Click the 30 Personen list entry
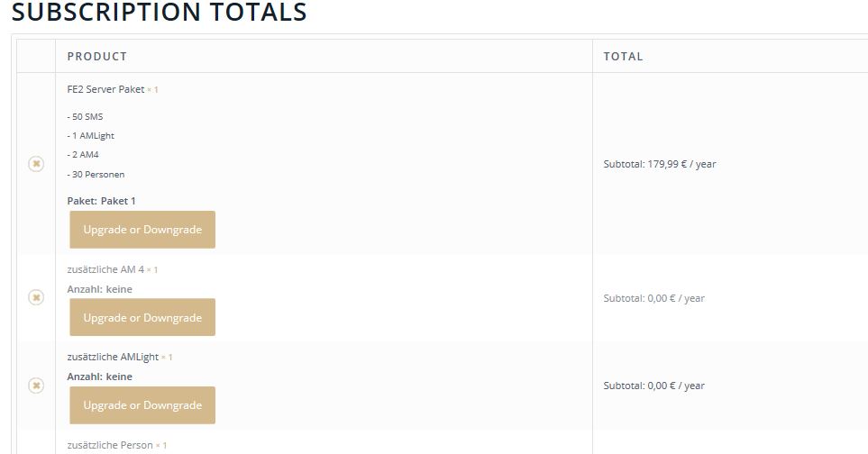 pos(96,174)
